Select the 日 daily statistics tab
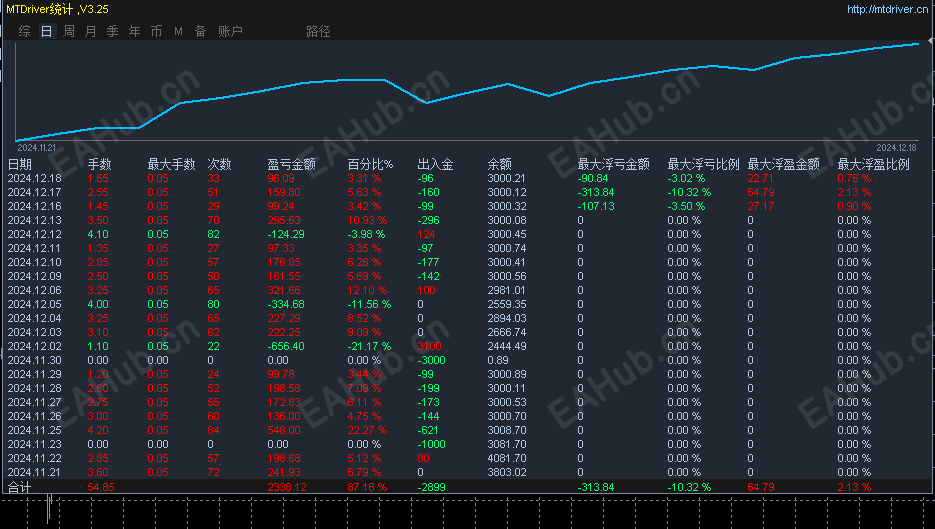This screenshot has height=529, width=935. click(47, 31)
